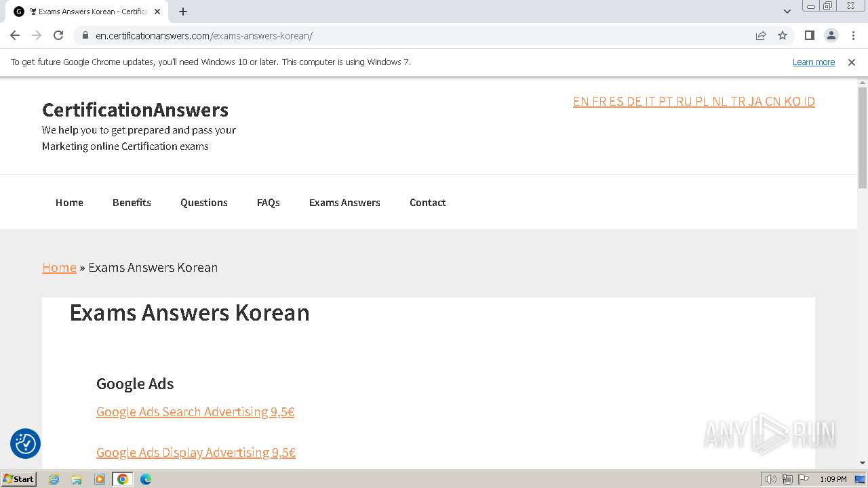868x488 pixels.
Task: Open Windows Media Player from the taskbar
Action: (100, 479)
